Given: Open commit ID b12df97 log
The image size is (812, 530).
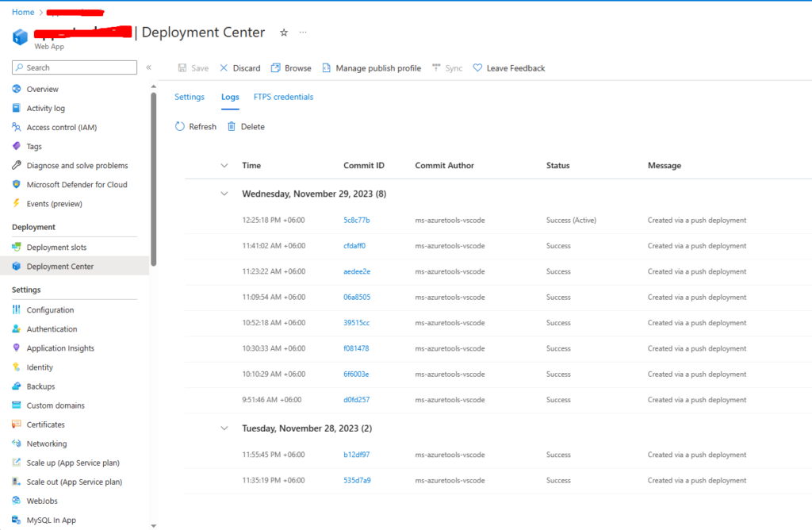Looking at the screenshot, I should click(356, 455).
